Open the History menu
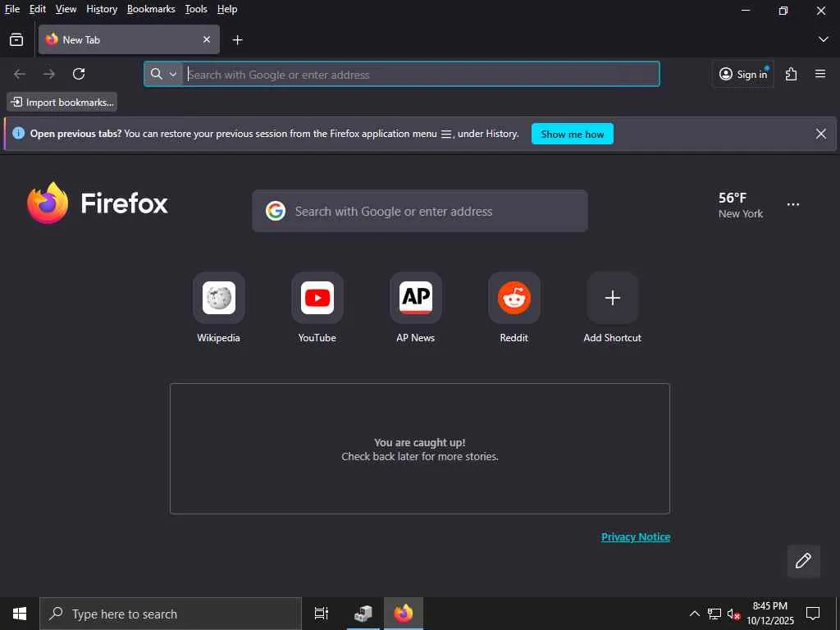The height and width of the screenshot is (630, 840). pyautogui.click(x=102, y=9)
